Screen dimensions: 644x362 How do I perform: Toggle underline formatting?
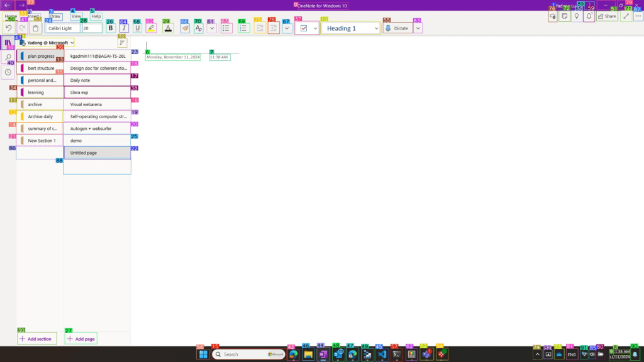click(138, 28)
